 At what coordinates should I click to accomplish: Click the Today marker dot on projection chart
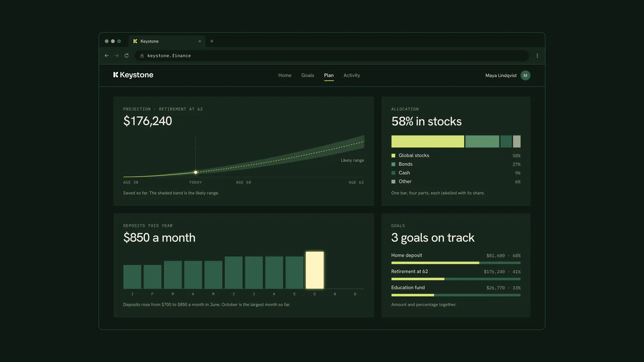point(196,172)
